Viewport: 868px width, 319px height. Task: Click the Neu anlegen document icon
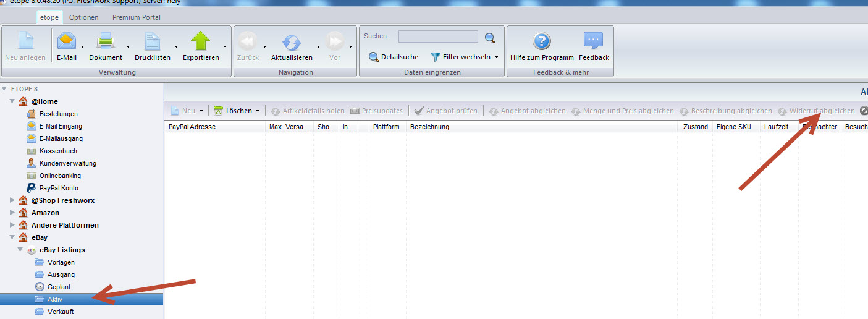pos(25,41)
